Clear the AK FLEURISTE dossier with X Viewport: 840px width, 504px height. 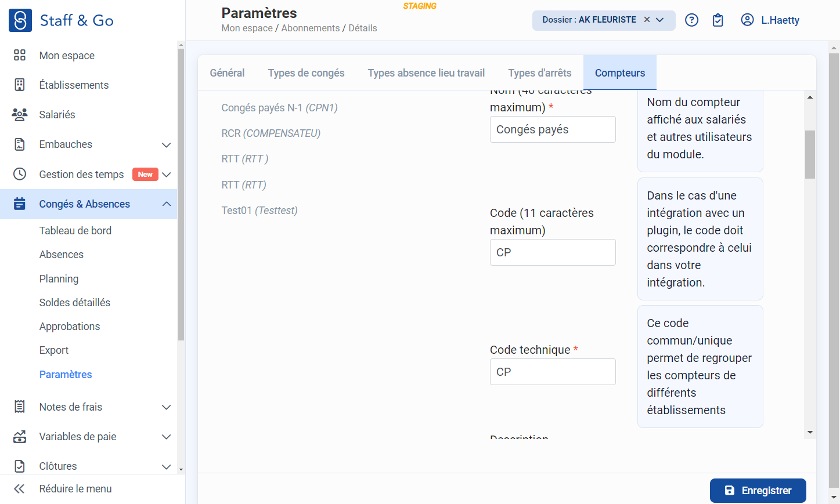coord(647,20)
